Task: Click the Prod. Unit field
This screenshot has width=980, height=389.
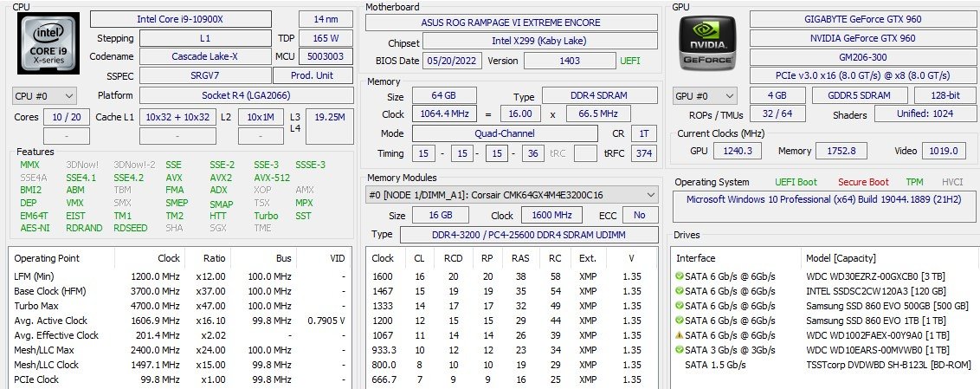Action: (x=313, y=75)
